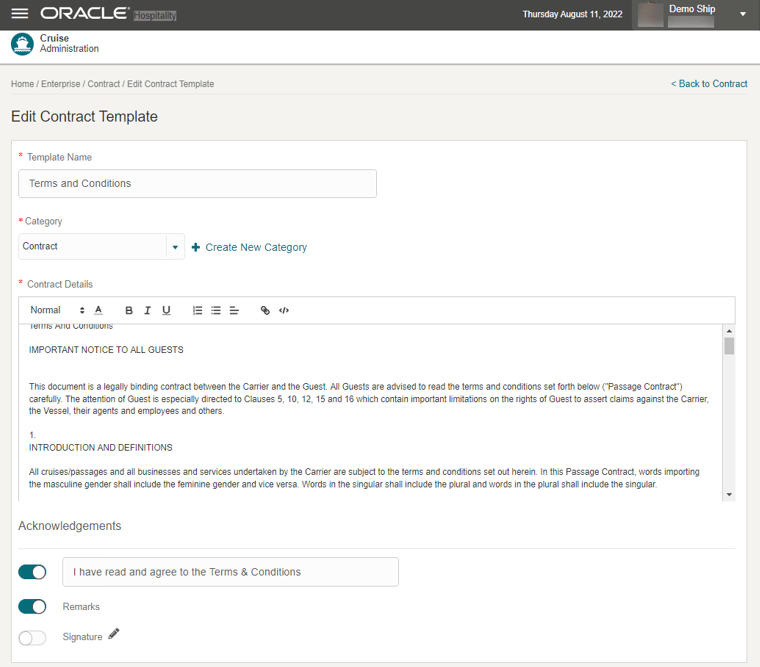Toggle italic formatting
760x667 pixels.
point(147,310)
